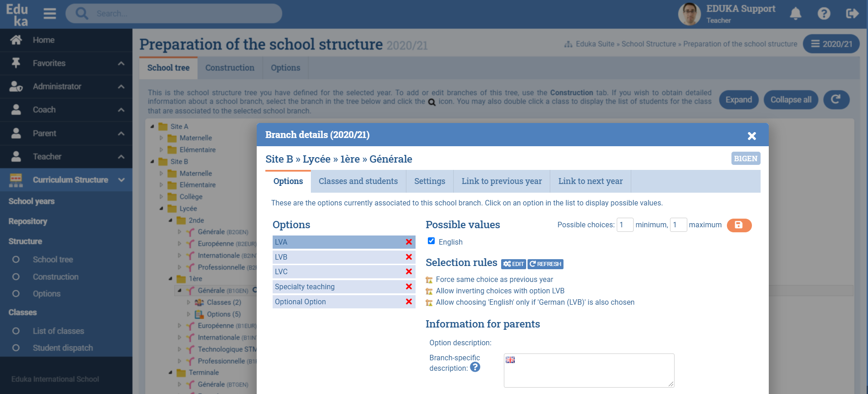The width and height of the screenshot is (868, 394).
Task: Click EDIT next to Selection rules
Action: pyautogui.click(x=513, y=264)
